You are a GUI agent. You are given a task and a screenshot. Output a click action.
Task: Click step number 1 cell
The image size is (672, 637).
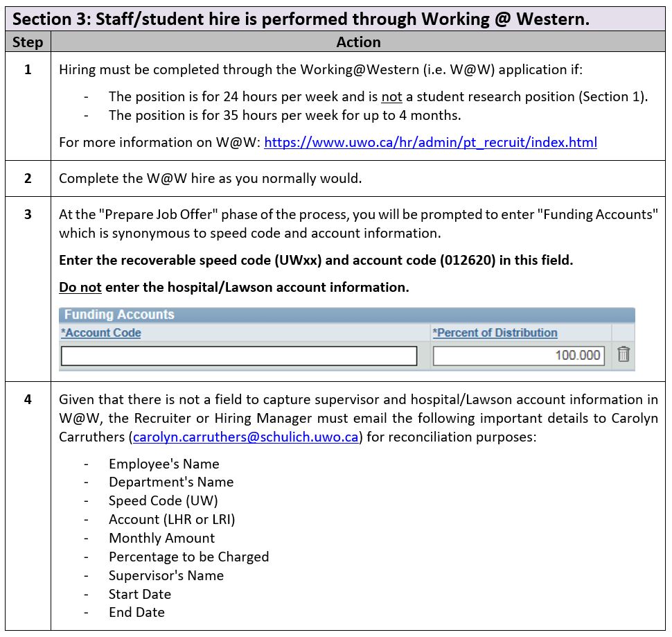28,70
